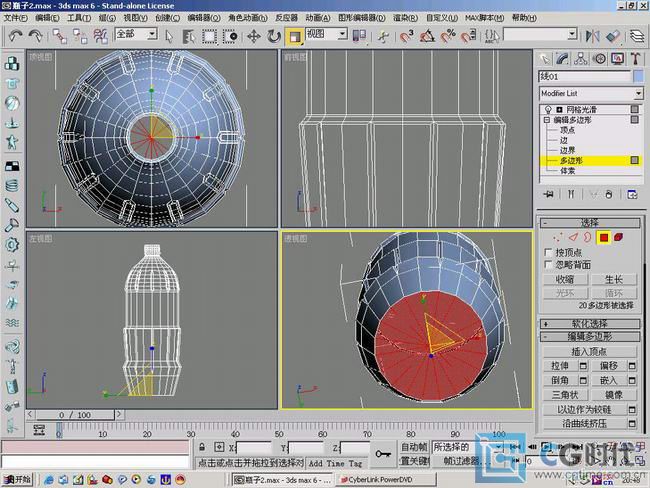Select Element sub-object level icon
The height and width of the screenshot is (488, 650).
(x=618, y=238)
